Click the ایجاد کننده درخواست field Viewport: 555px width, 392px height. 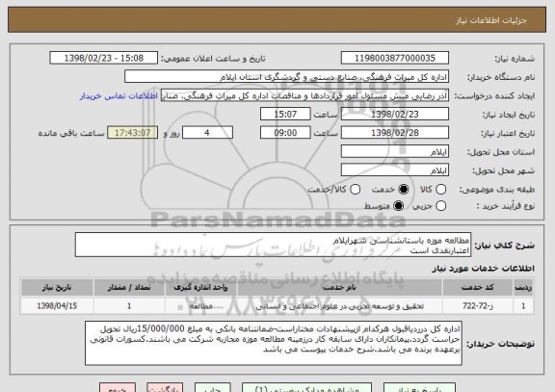(304, 95)
